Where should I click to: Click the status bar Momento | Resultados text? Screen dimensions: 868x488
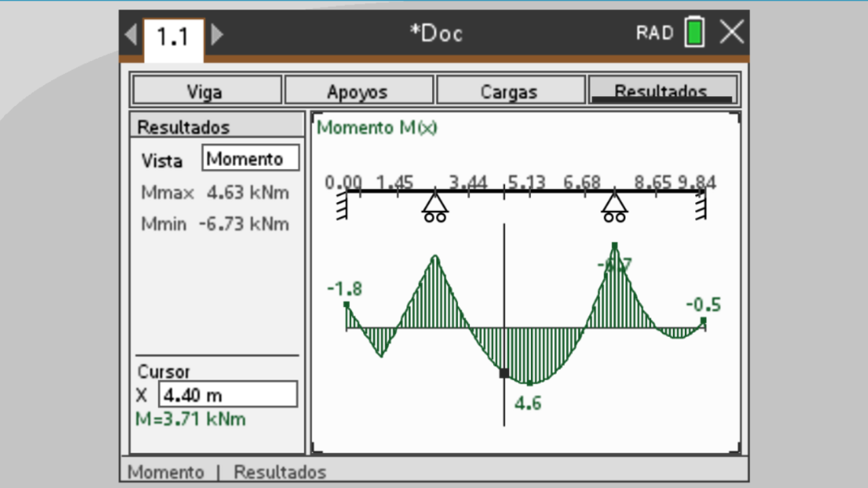click(x=226, y=472)
